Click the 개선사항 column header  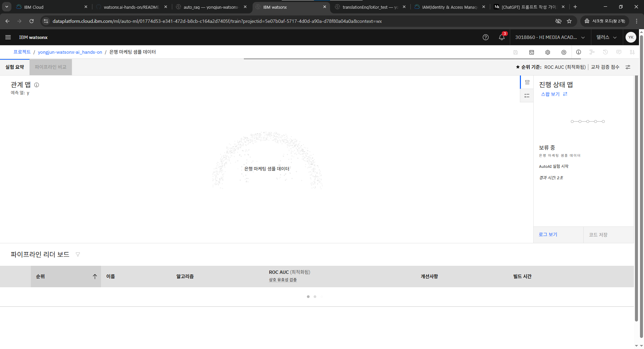[x=429, y=277]
